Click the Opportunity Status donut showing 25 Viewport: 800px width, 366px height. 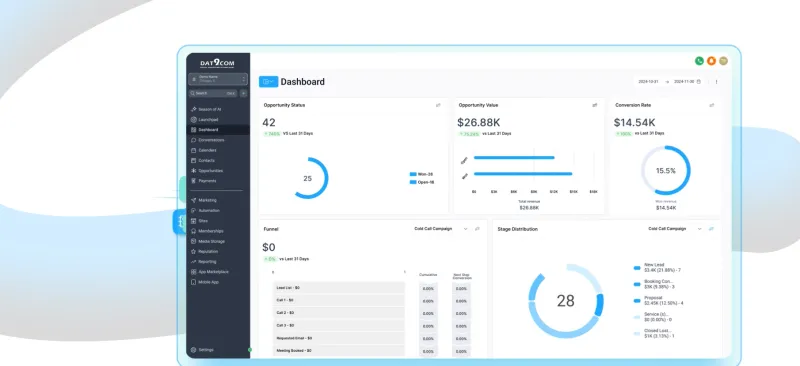pyautogui.click(x=308, y=178)
